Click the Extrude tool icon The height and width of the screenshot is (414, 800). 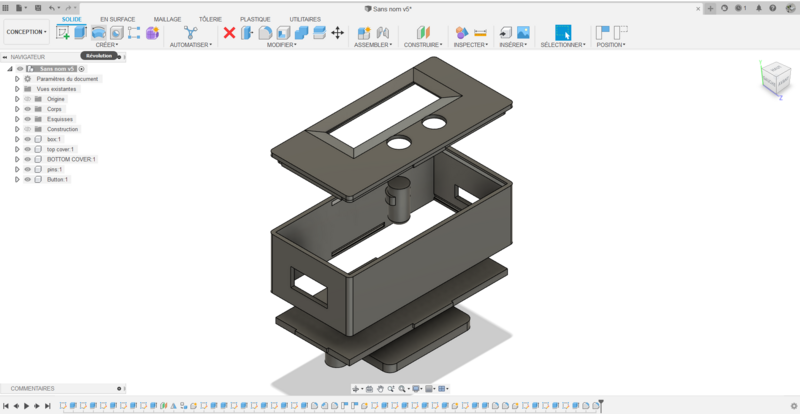(x=81, y=32)
